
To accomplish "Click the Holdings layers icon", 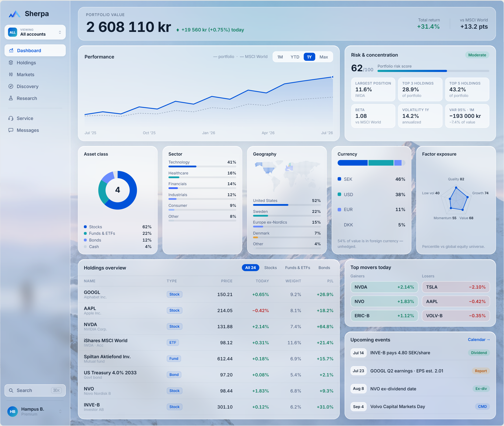I will tap(11, 63).
